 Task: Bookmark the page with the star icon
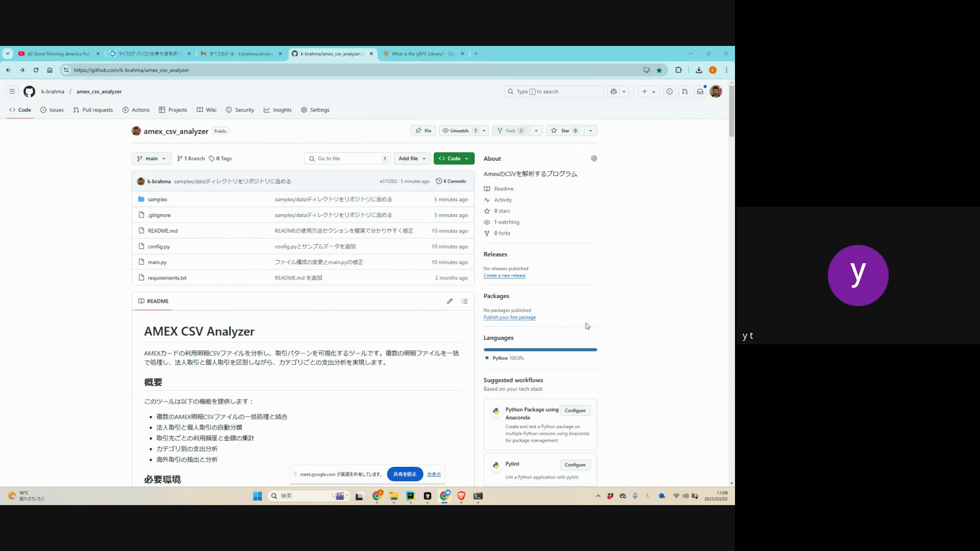(x=659, y=70)
